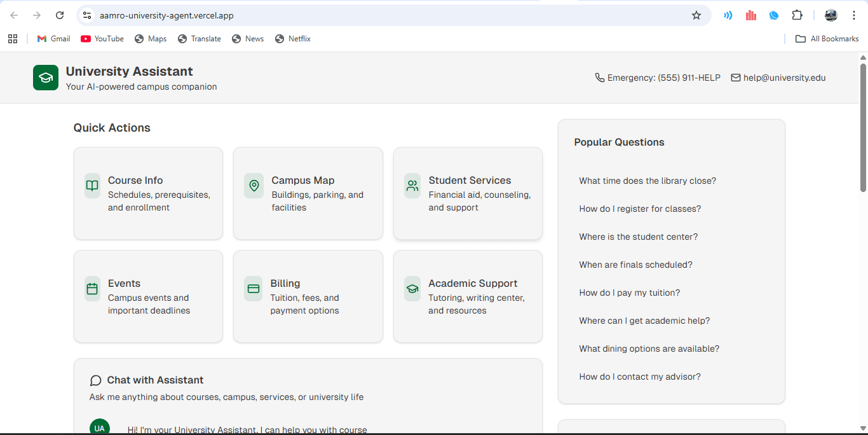Open the site information icon in address bar

87,15
